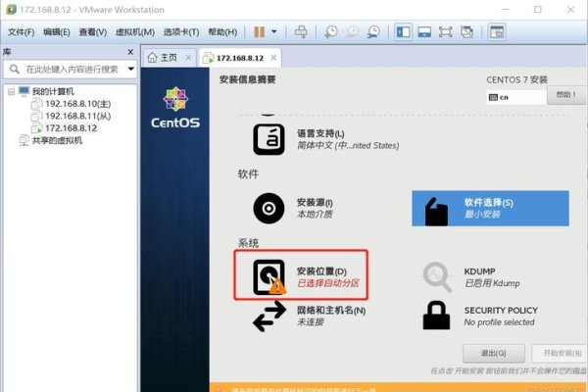Screen dimensions: 588x392
Task: Open the 选项卡(T) menu
Action: click(181, 32)
